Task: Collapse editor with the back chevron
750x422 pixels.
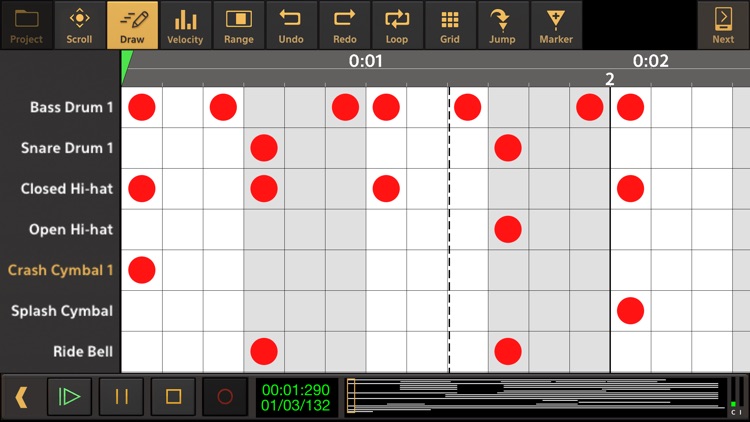Action: pyautogui.click(x=21, y=397)
